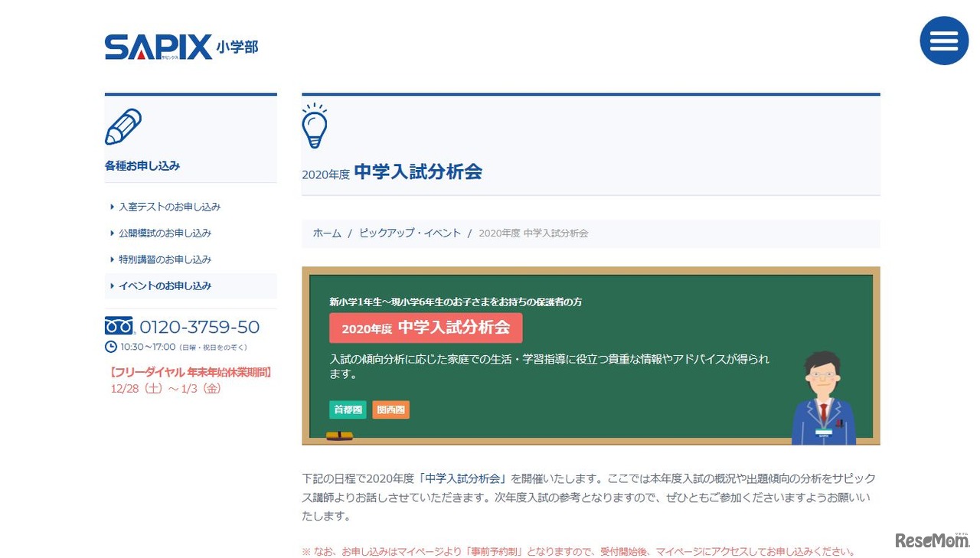Click the page heading 2020年度 中学入試分析会

click(392, 172)
